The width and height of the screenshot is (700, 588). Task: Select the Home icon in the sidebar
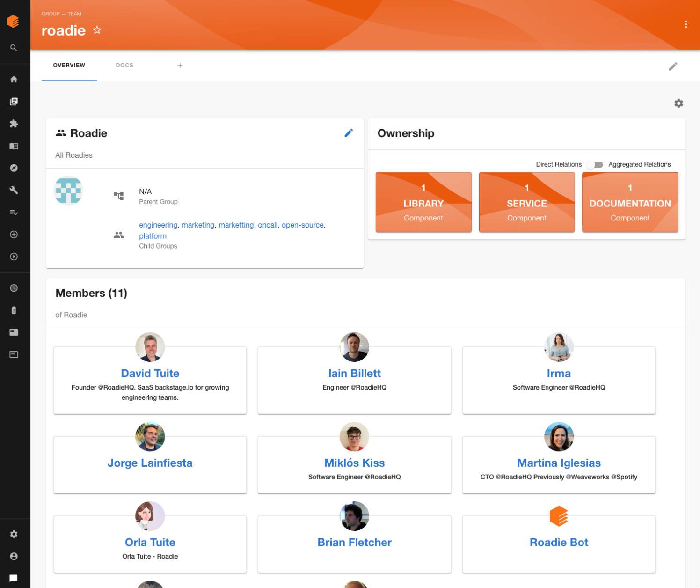pyautogui.click(x=14, y=79)
